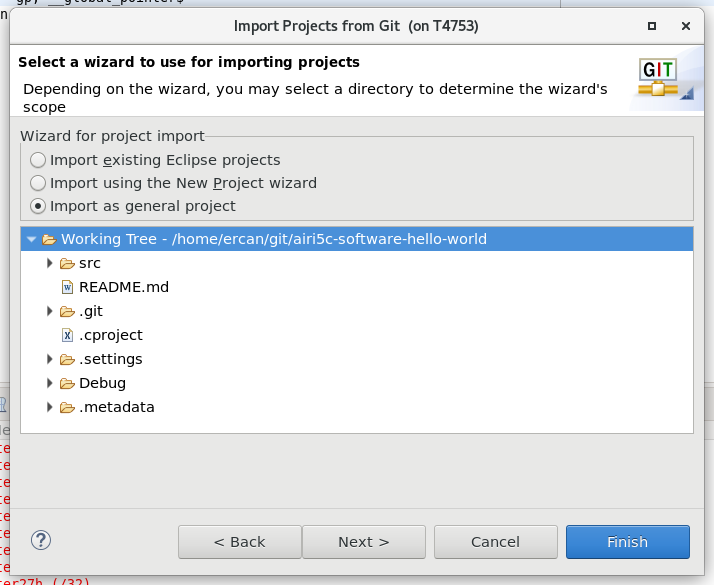Maximize the Import Projects from Git dialog
The height and width of the screenshot is (585, 714).
point(652,26)
